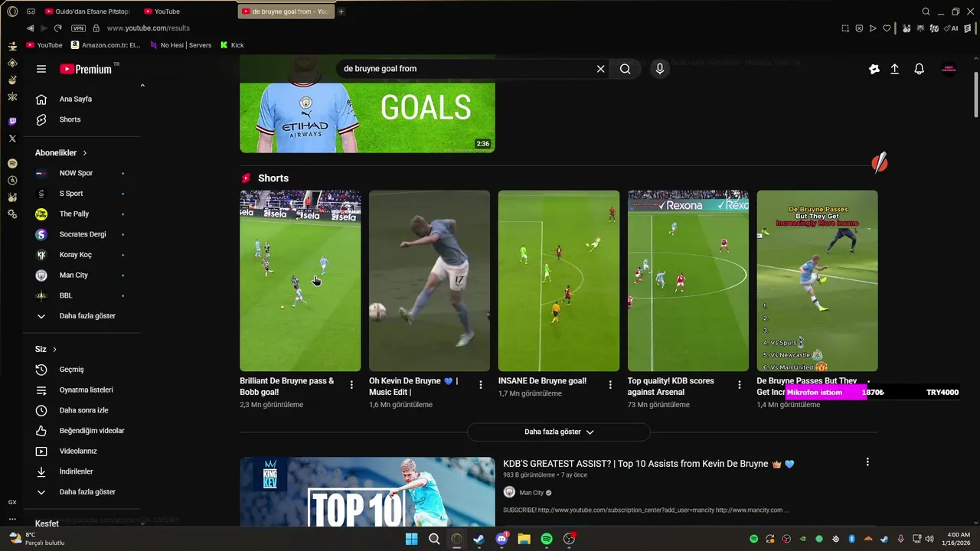Start voice search with the microphone
This screenshot has height=551, width=980.
click(x=660, y=69)
